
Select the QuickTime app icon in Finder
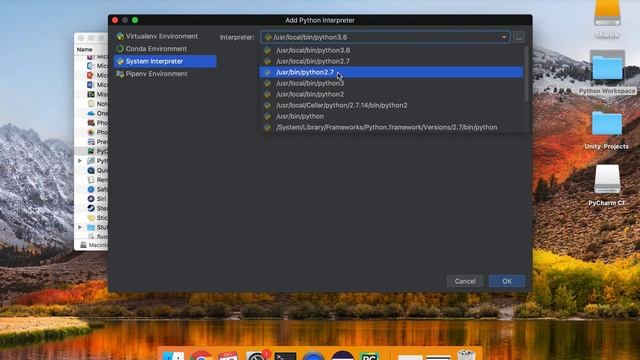(91, 170)
